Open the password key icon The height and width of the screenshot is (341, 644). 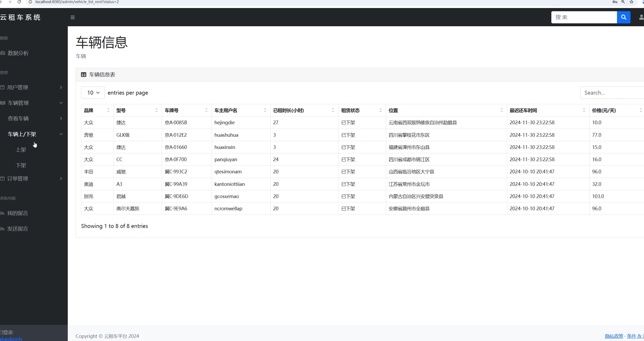(x=615, y=2)
